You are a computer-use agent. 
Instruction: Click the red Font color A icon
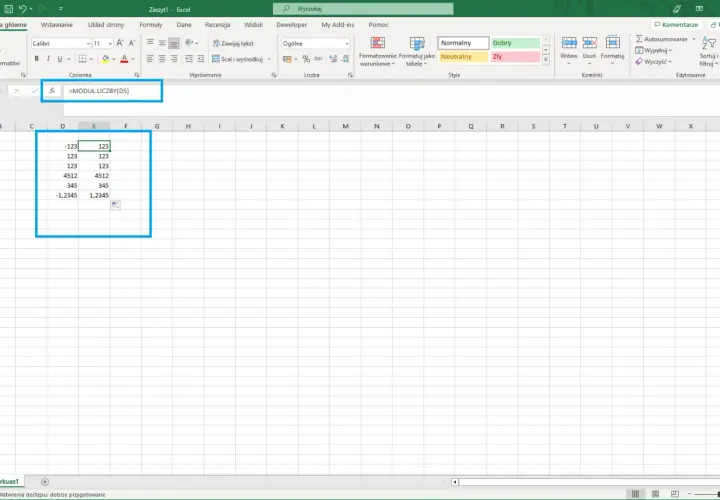tap(124, 59)
